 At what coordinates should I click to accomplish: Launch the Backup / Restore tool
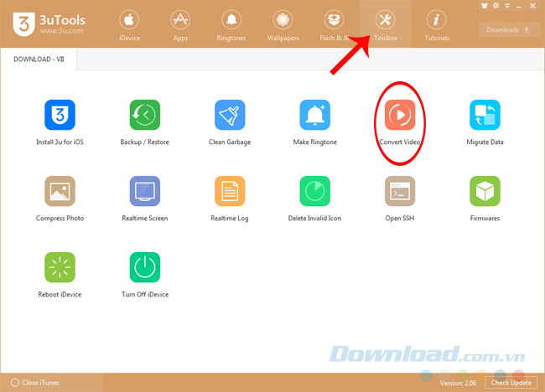(145, 115)
